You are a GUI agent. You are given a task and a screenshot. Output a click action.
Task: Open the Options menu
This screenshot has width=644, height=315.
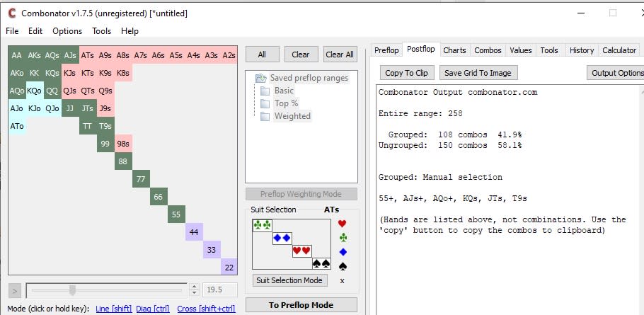tap(67, 31)
